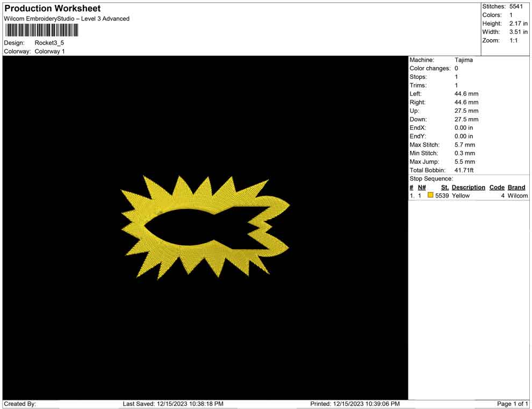Viewport: 532px width, 409px height.
Task: Select the Stitches count 5541
Action: pyautogui.click(x=516, y=6)
